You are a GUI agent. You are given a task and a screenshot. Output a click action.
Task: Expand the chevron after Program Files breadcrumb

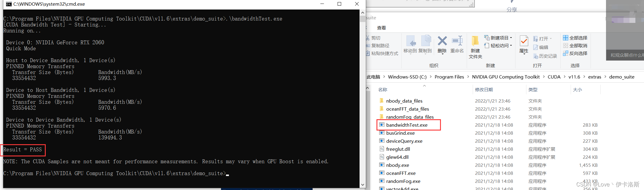(x=468, y=77)
